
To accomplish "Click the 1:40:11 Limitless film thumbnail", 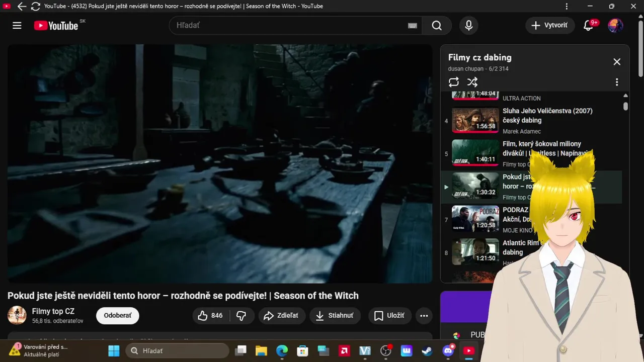I will (x=475, y=154).
